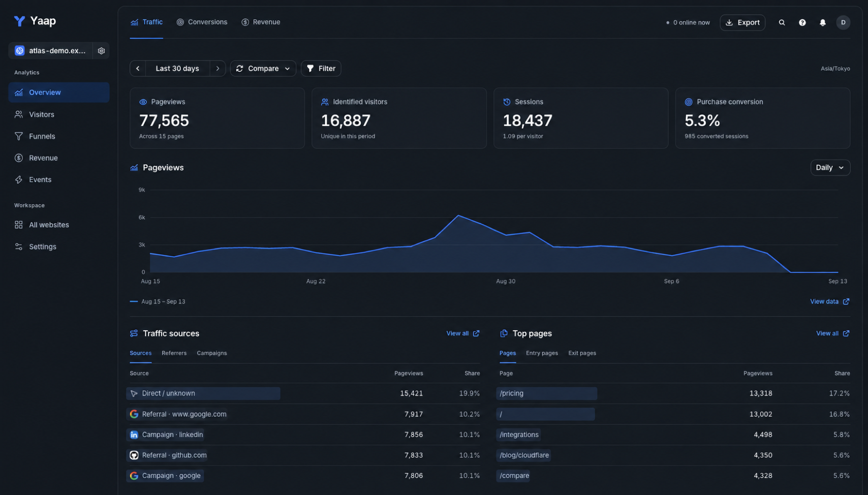Image resolution: width=868 pixels, height=495 pixels.
Task: Switch to the Conversions tab
Action: 202,22
